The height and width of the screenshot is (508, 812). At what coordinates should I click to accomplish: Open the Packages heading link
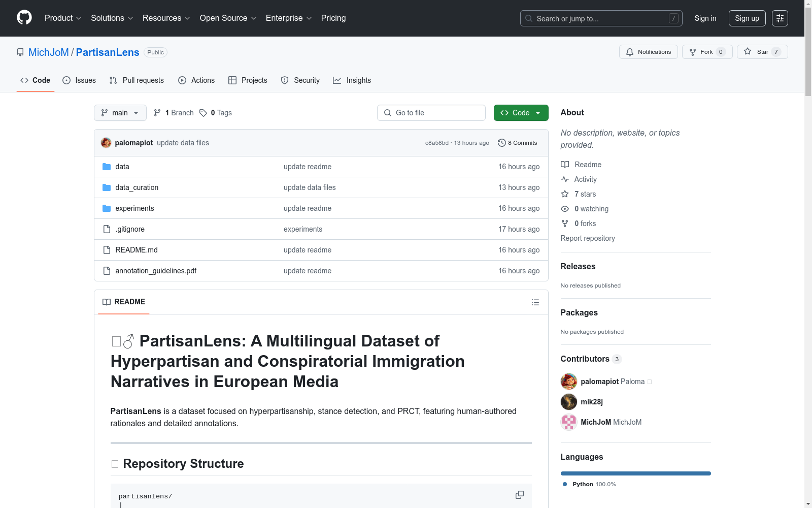coord(579,312)
